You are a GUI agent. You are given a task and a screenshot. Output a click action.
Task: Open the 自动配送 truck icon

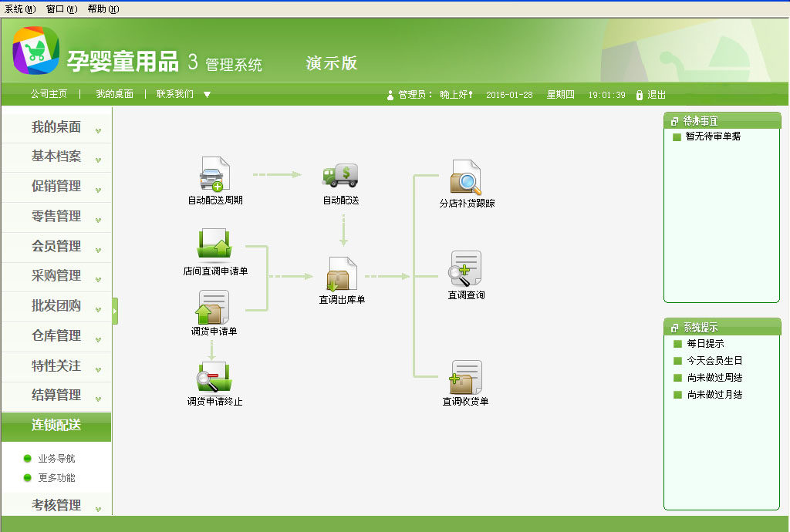tap(340, 175)
